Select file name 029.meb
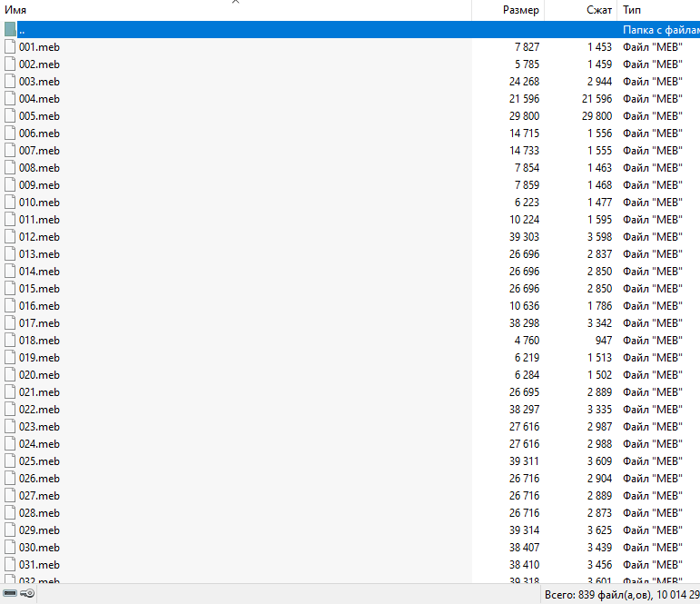This screenshot has height=604, width=700. click(x=39, y=530)
